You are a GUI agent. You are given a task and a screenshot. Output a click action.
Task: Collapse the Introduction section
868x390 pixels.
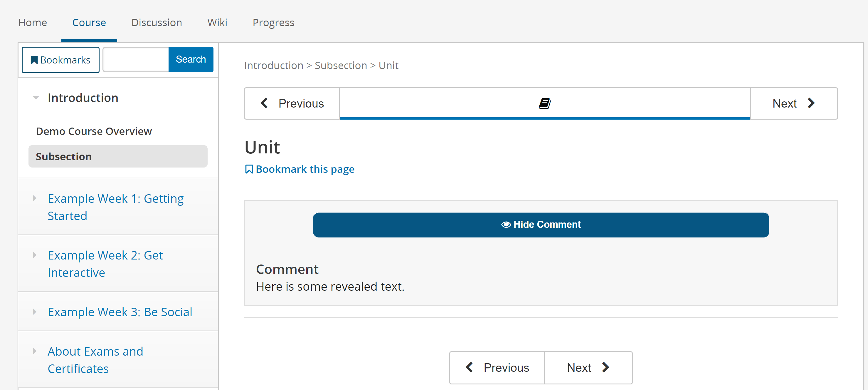[x=36, y=98]
